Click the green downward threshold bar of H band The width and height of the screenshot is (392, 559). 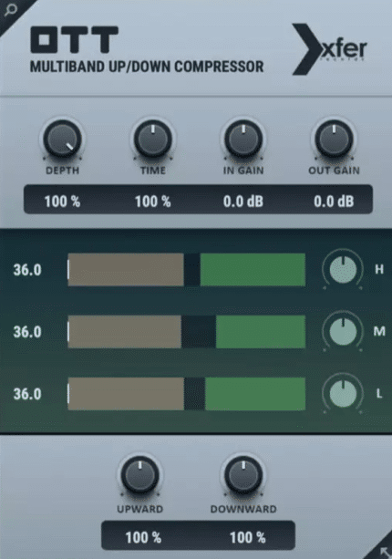pos(253,270)
